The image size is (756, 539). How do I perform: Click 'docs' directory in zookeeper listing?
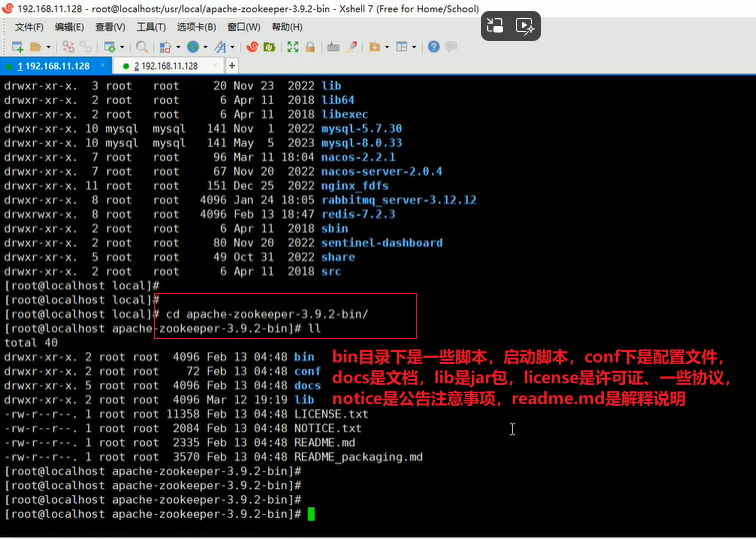coord(308,386)
